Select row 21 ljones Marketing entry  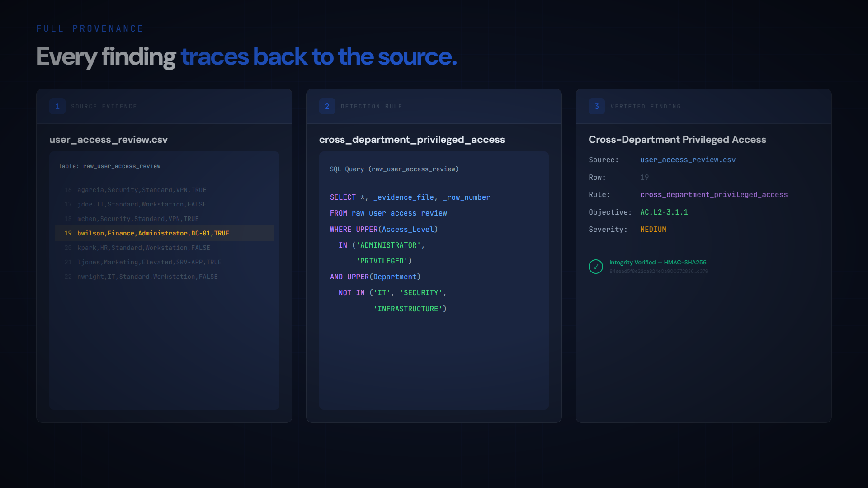149,263
